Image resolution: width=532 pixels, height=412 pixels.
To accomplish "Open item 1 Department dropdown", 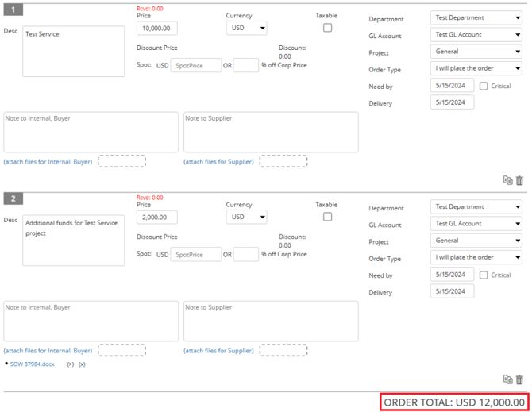I will coord(476,18).
